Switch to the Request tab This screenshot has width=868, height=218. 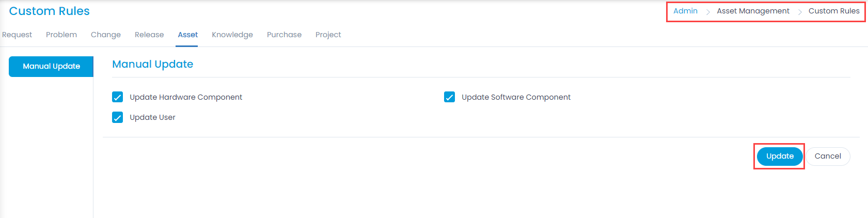click(17, 35)
